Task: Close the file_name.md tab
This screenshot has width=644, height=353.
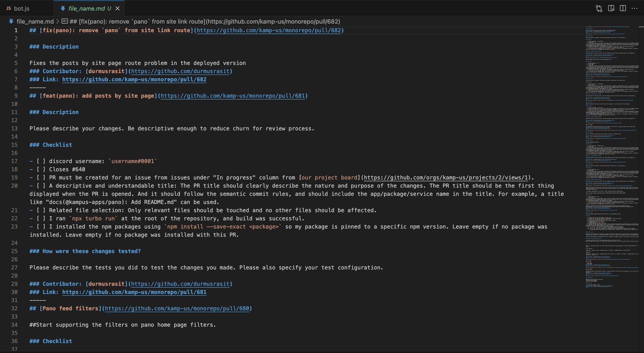Action: (117, 8)
